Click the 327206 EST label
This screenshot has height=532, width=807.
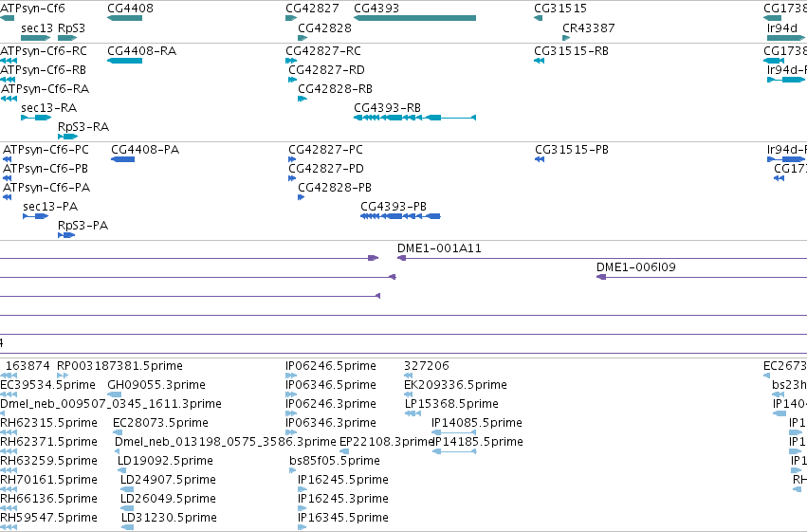click(x=426, y=366)
